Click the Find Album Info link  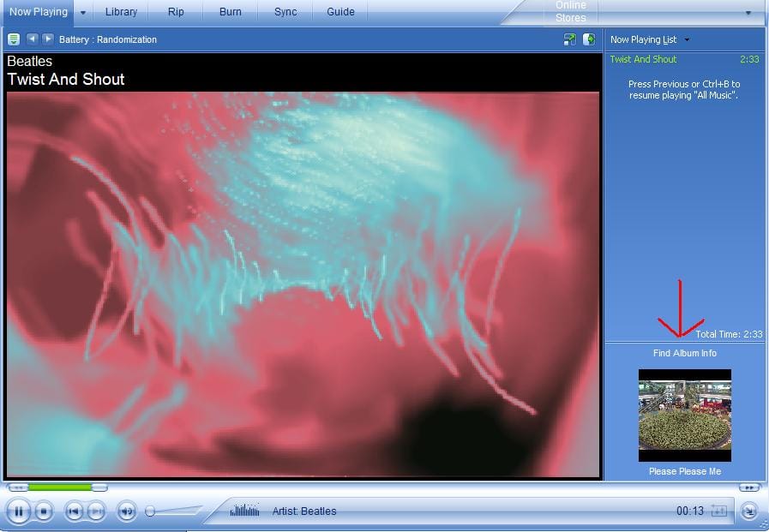pyautogui.click(x=685, y=353)
